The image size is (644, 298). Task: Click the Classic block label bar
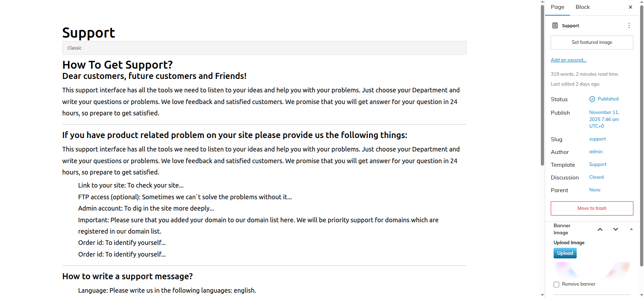coord(264,48)
